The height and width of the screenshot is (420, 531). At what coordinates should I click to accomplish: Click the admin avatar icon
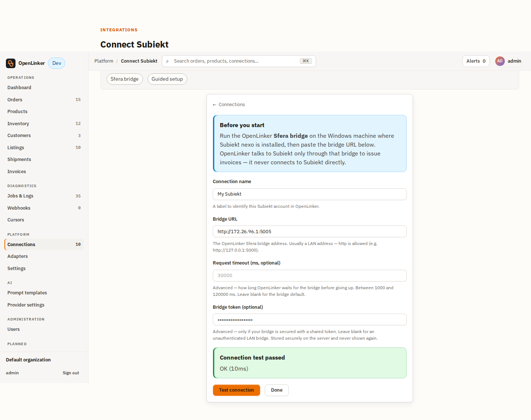click(500, 61)
